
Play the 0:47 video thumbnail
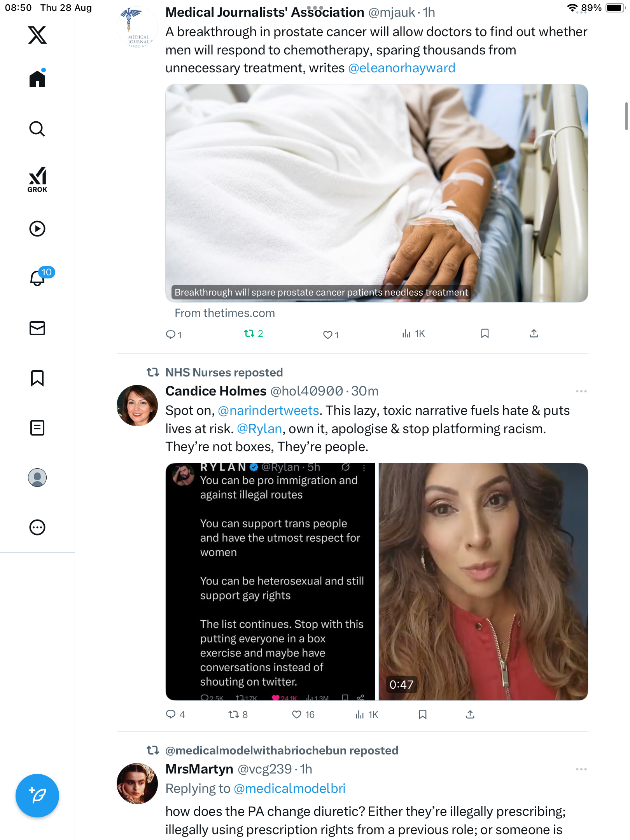click(483, 582)
